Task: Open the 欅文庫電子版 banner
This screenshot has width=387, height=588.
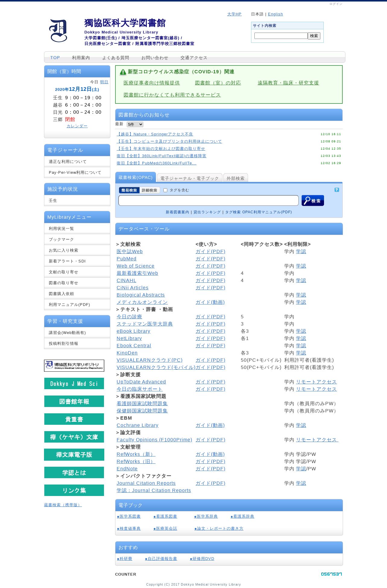Action: click(74, 455)
